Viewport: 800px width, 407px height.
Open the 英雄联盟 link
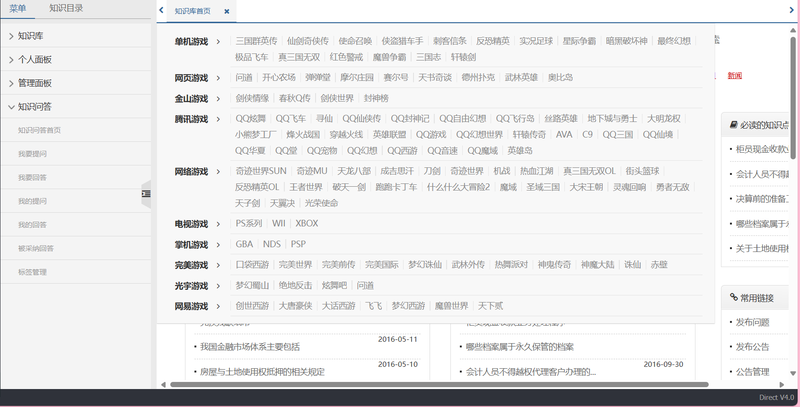389,135
